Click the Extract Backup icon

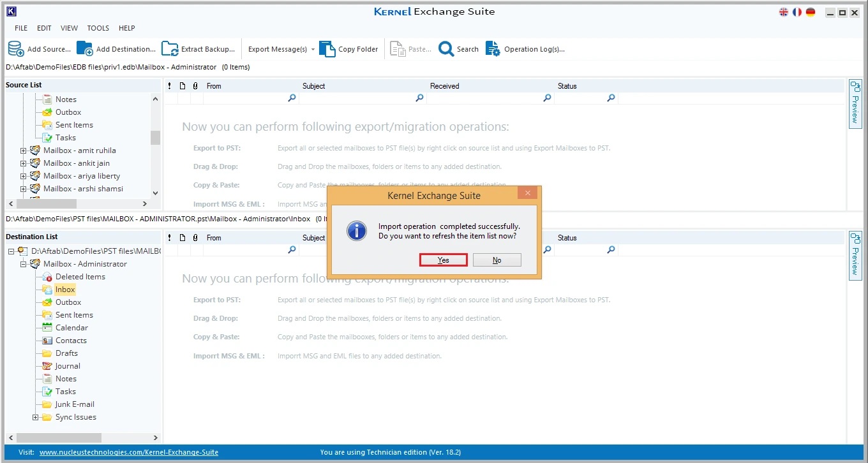click(x=170, y=49)
